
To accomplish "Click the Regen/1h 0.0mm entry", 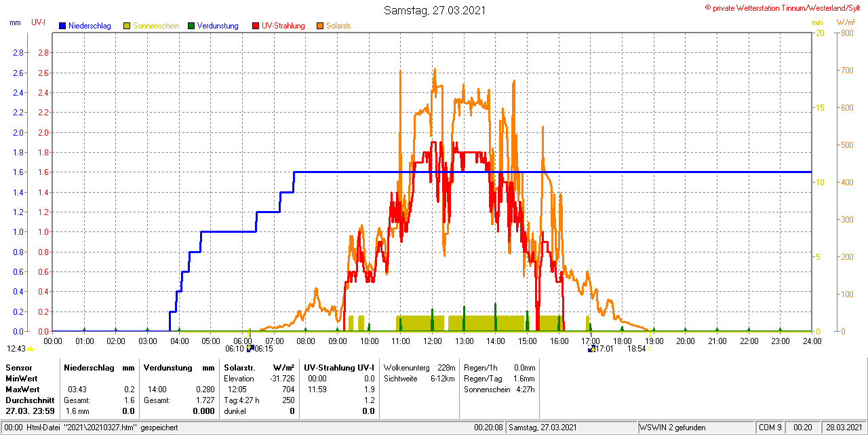I will 499,367.
